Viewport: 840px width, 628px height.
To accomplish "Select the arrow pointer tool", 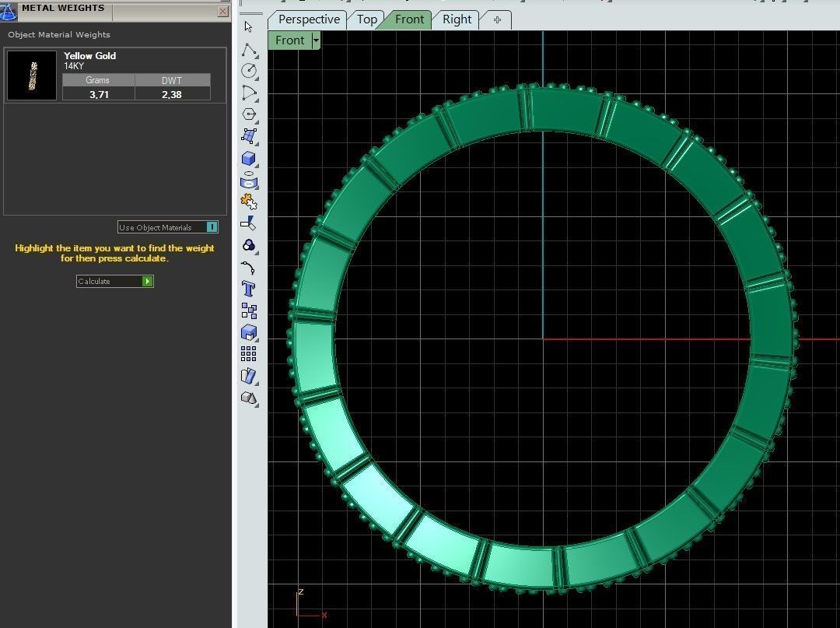I will 248,26.
